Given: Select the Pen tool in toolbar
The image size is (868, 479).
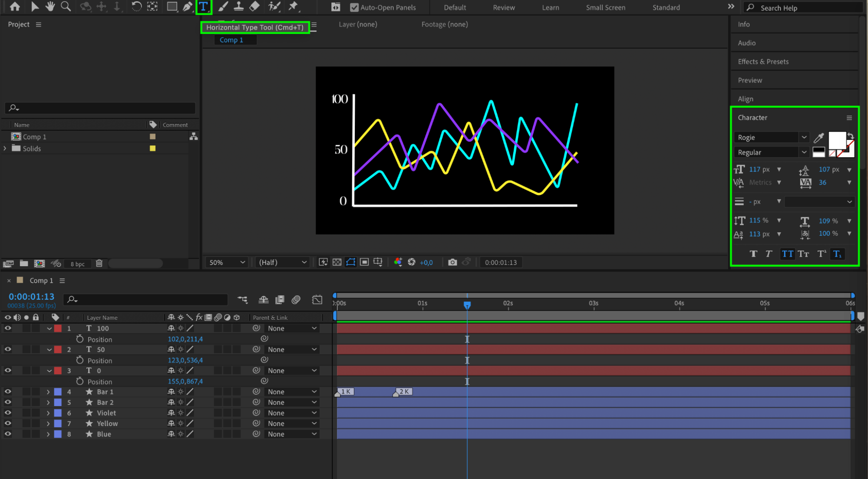Looking at the screenshot, I should pyautogui.click(x=187, y=7).
